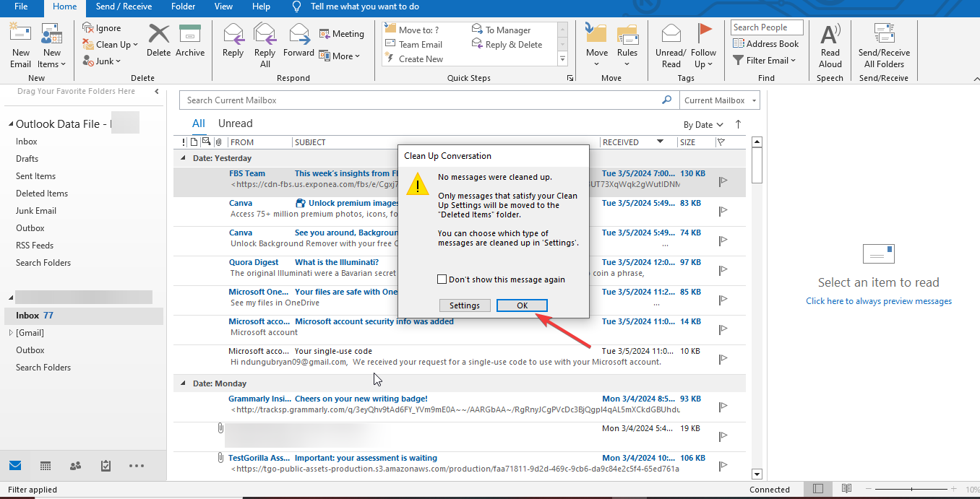Click Send/Receive All Folders
Screen dimensions: 980x499
(x=884, y=45)
